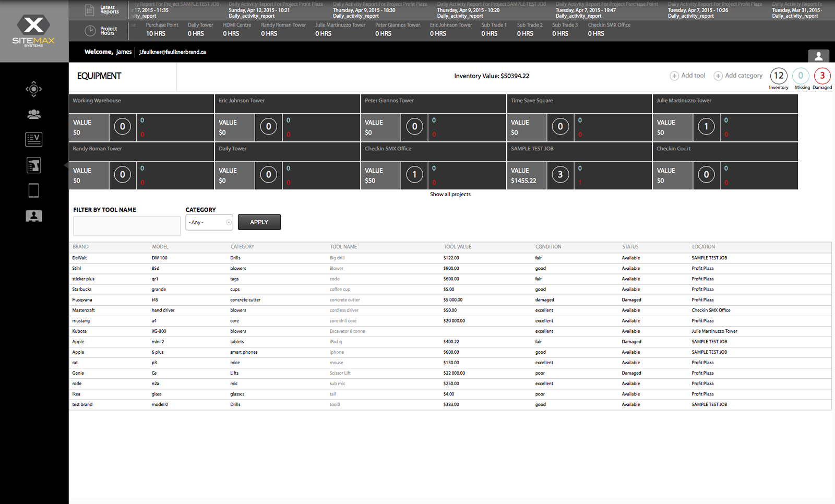Click HDMI Centre 0 HRS entry
This screenshot has height=504, width=835.
click(x=237, y=29)
